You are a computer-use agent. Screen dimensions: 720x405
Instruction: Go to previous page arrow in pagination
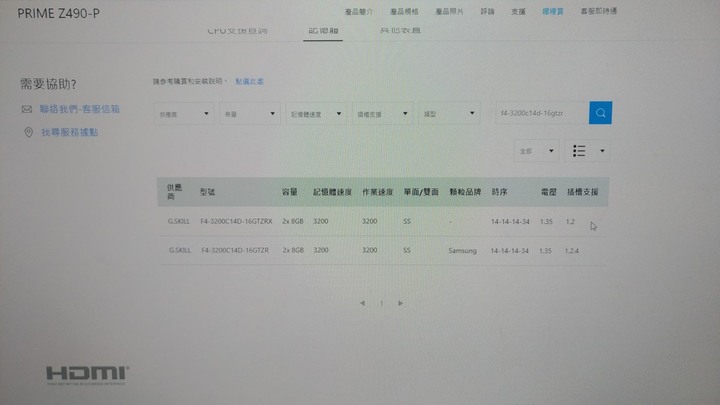click(362, 303)
